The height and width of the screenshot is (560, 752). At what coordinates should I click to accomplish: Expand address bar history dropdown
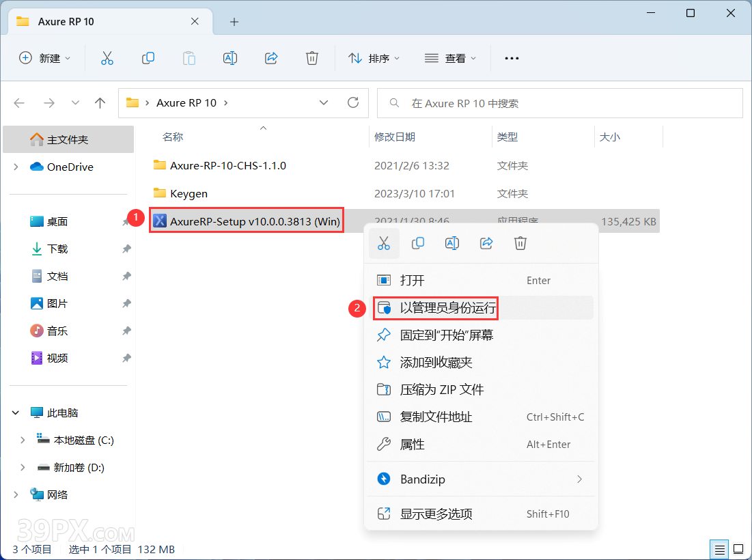324,102
